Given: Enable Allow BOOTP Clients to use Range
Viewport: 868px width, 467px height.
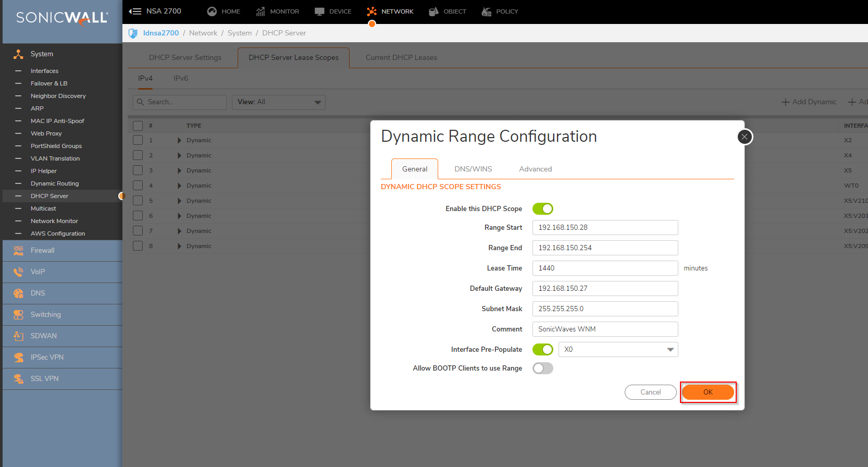Looking at the screenshot, I should [x=542, y=368].
